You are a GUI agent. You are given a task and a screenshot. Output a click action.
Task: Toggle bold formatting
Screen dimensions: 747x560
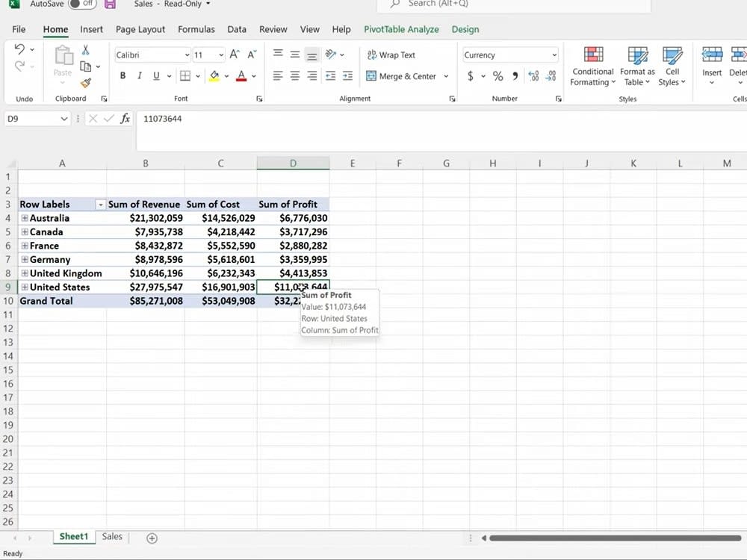pyautogui.click(x=123, y=75)
